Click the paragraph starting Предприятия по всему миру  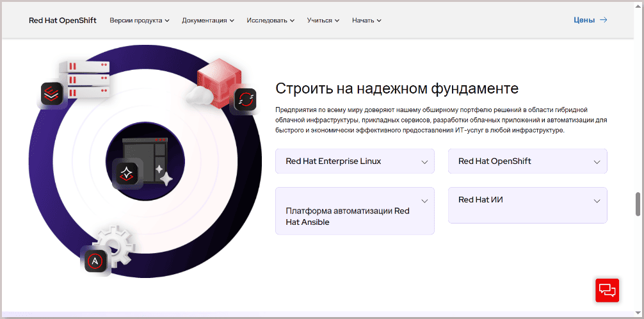pyautogui.click(x=441, y=120)
